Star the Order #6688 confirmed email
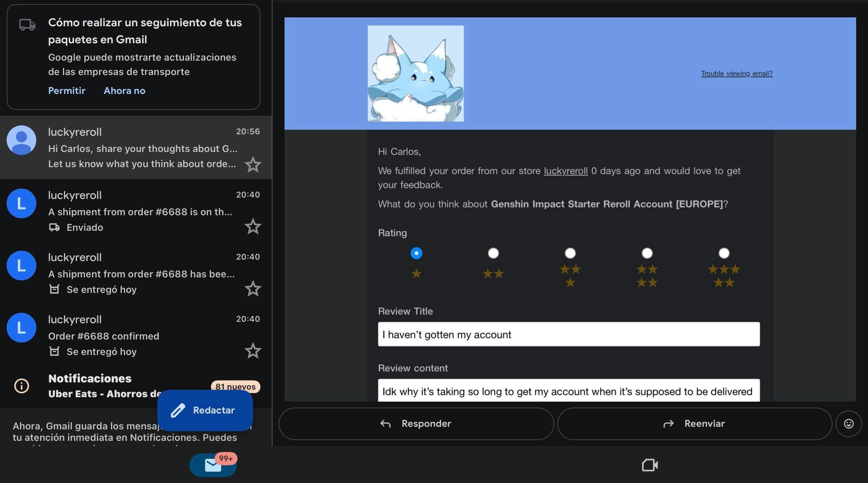The height and width of the screenshot is (483, 868). pyautogui.click(x=253, y=351)
